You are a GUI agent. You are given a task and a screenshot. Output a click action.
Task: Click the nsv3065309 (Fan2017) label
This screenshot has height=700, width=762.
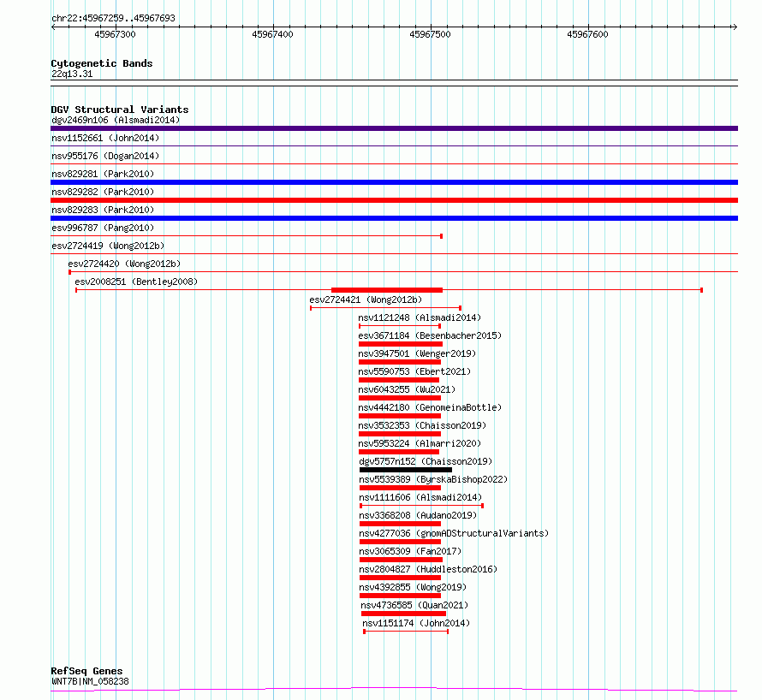411,551
